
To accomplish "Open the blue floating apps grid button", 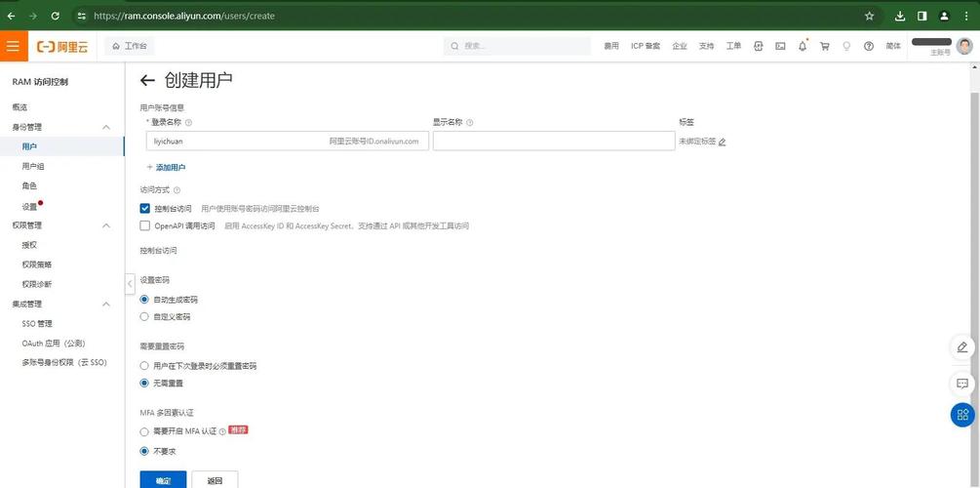I will click(x=963, y=414).
